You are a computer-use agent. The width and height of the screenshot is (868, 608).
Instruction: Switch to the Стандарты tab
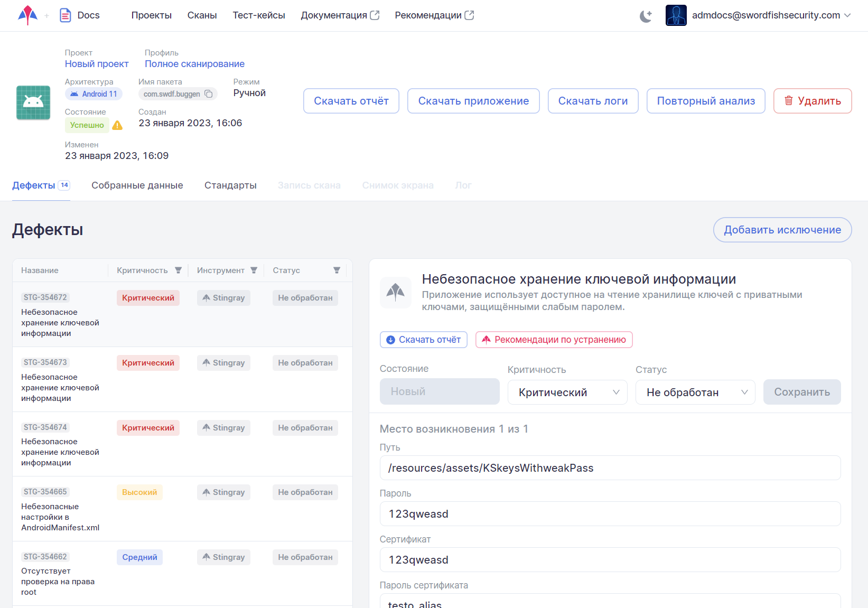[x=230, y=185]
